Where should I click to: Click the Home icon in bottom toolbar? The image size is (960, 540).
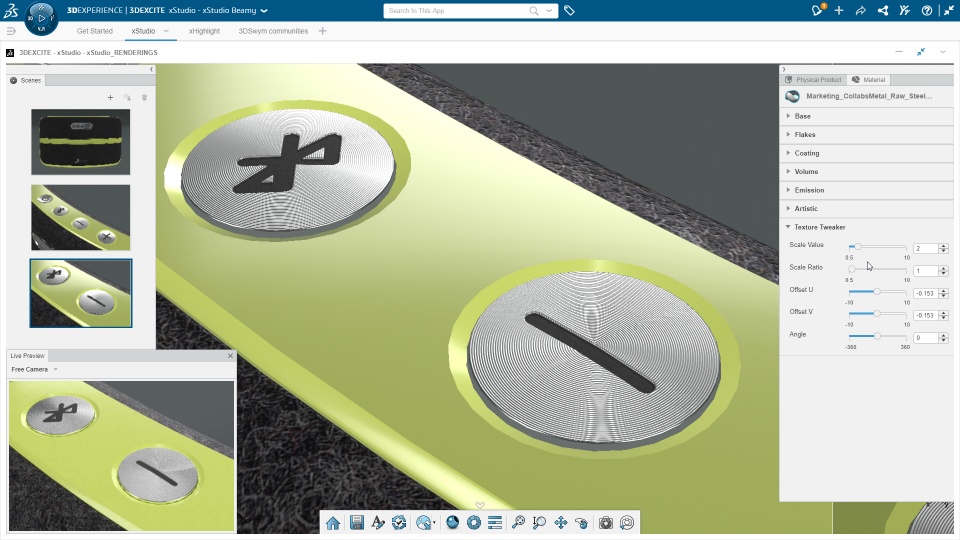(333, 523)
